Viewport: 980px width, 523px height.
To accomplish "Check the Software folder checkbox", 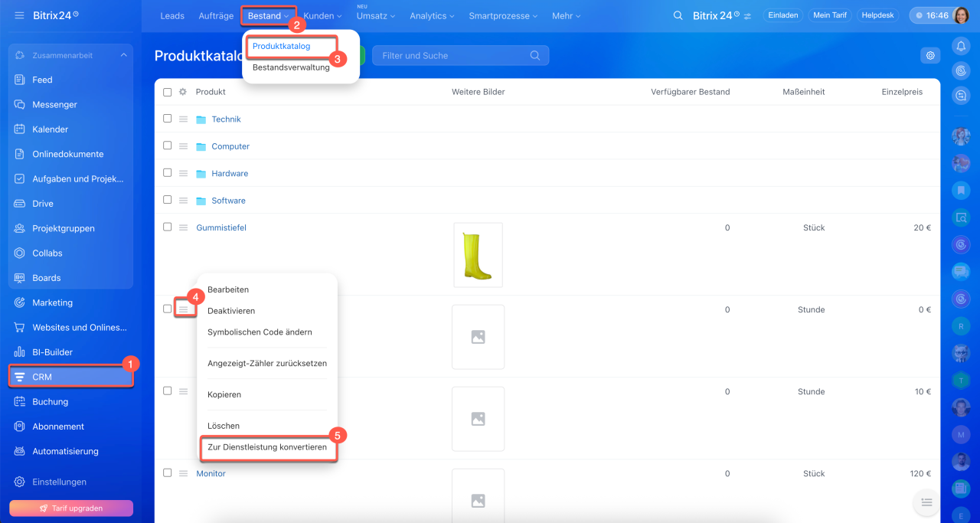I will (x=168, y=200).
